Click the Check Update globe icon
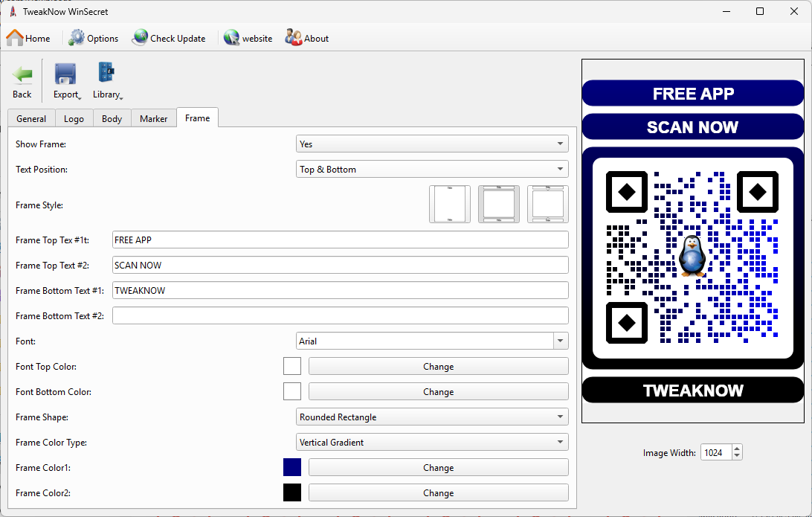Image resolution: width=812 pixels, height=517 pixels. (x=140, y=38)
